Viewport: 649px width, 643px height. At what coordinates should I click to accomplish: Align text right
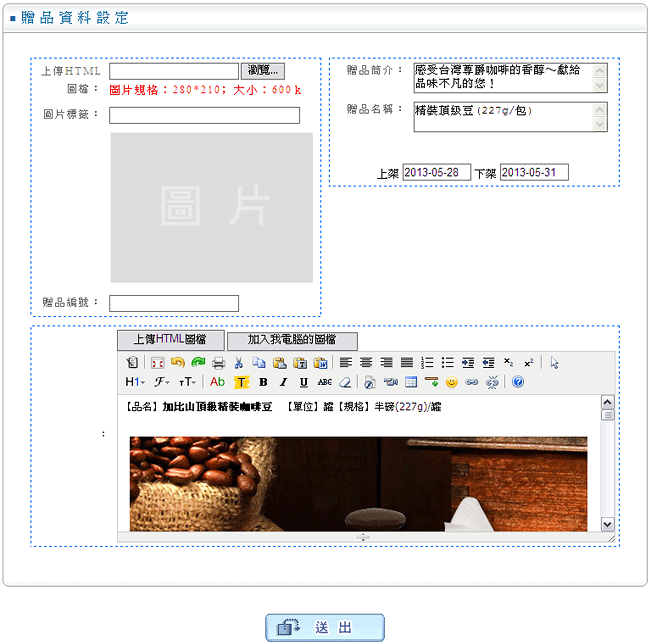pos(387,363)
